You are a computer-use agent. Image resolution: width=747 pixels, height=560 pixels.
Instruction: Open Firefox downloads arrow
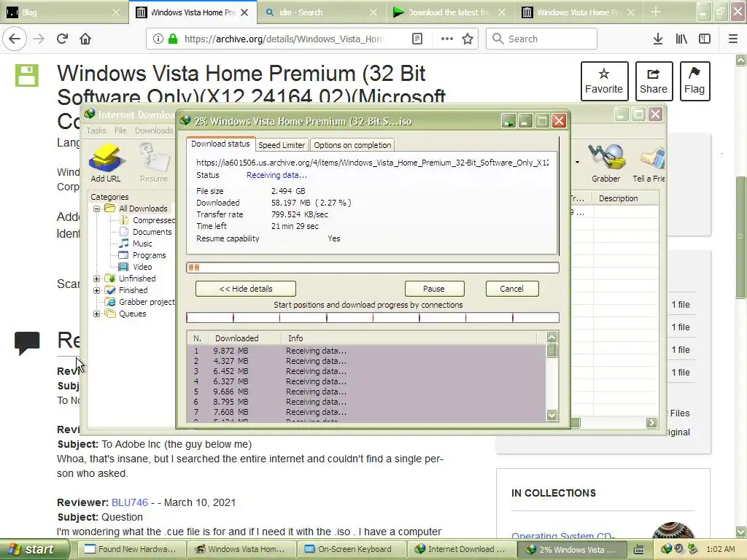click(658, 39)
